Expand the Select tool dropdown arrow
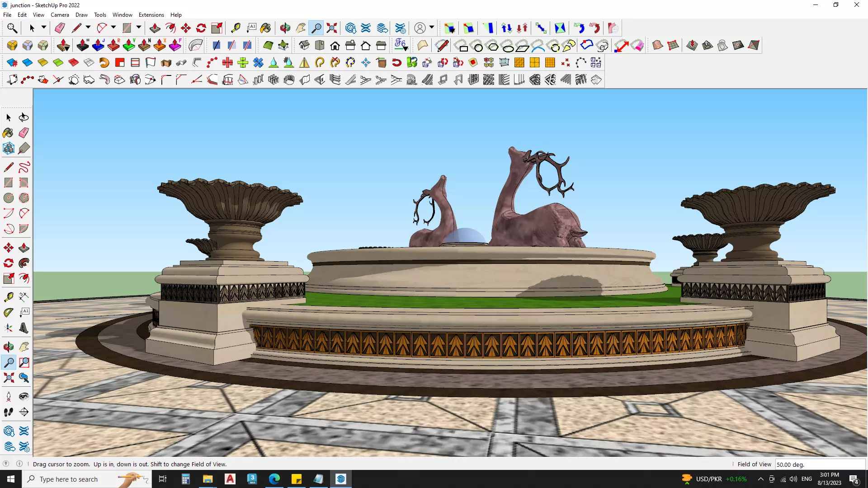 click(44, 28)
